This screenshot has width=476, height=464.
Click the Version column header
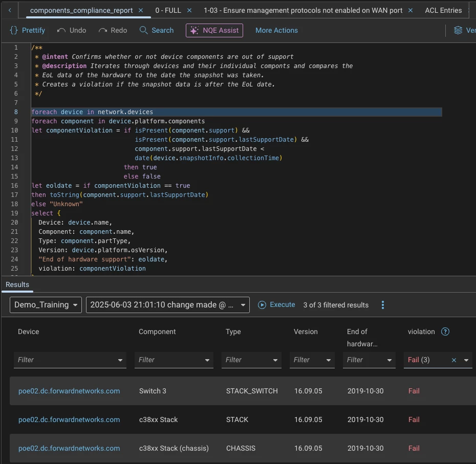click(x=306, y=332)
